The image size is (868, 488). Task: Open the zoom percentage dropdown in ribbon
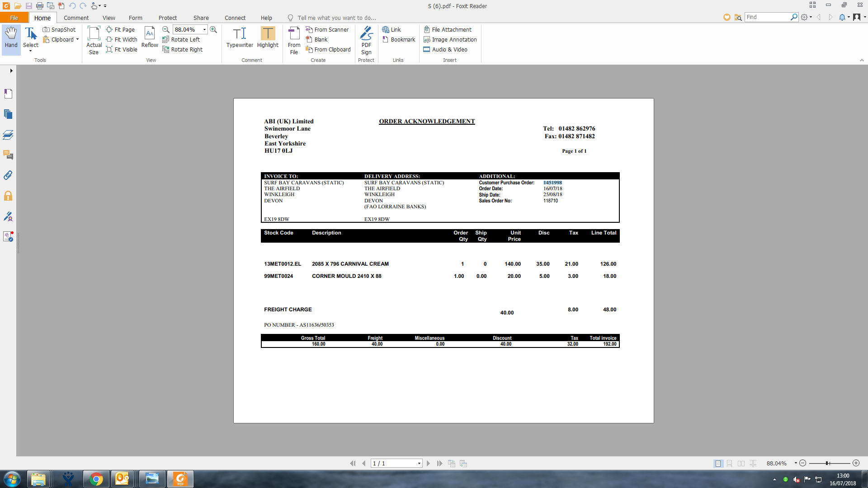204,30
